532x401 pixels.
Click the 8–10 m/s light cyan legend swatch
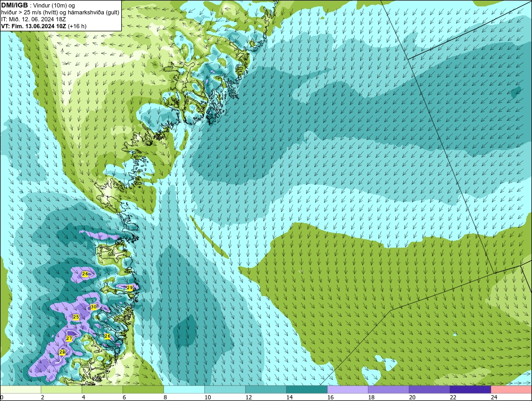tap(184, 389)
